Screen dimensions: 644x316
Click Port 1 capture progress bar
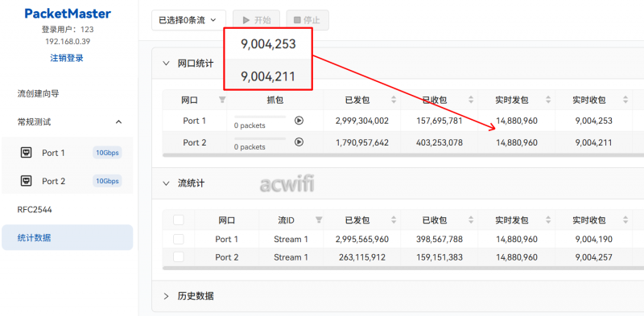[259, 117]
